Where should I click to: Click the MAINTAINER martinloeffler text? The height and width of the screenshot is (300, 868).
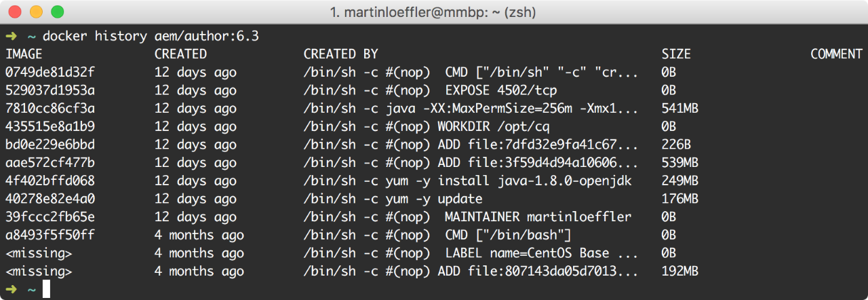tap(538, 217)
